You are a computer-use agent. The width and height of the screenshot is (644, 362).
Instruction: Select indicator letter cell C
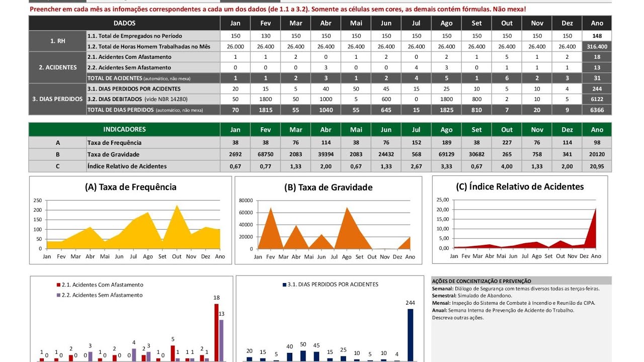[x=57, y=166]
